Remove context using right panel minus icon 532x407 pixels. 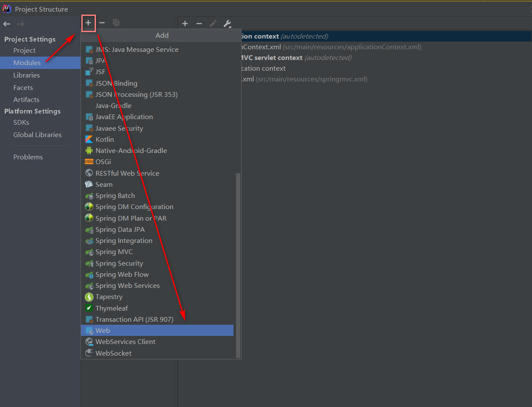[199, 24]
